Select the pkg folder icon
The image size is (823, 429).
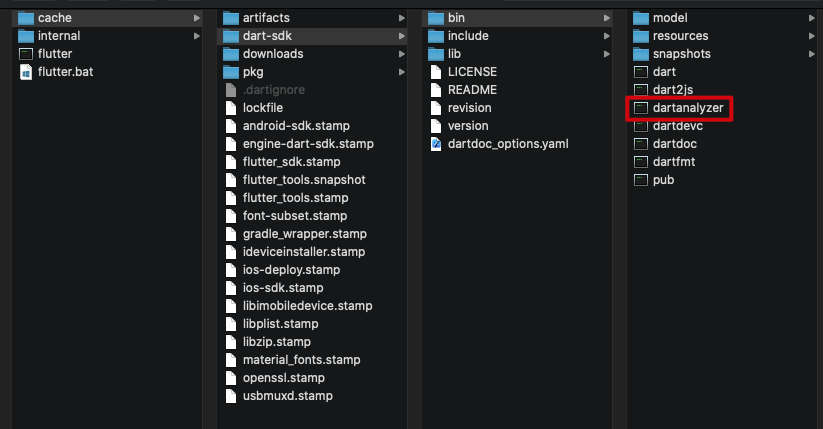tap(231, 72)
